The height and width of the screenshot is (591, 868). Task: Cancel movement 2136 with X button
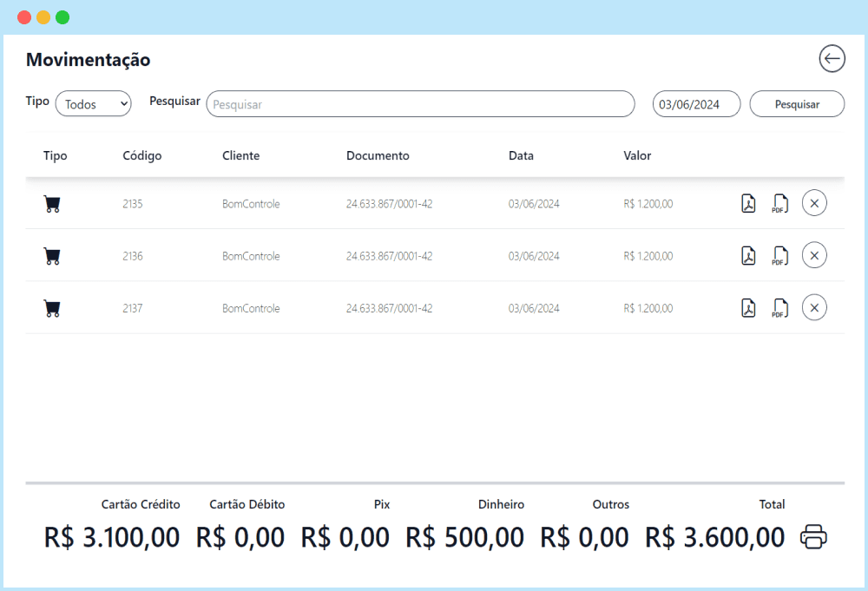pos(814,255)
